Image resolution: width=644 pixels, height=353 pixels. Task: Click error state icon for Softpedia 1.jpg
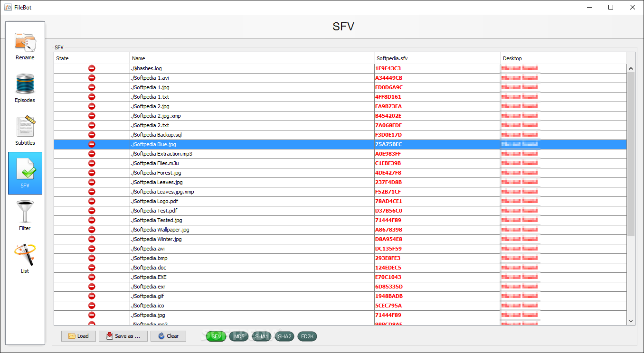(x=92, y=87)
